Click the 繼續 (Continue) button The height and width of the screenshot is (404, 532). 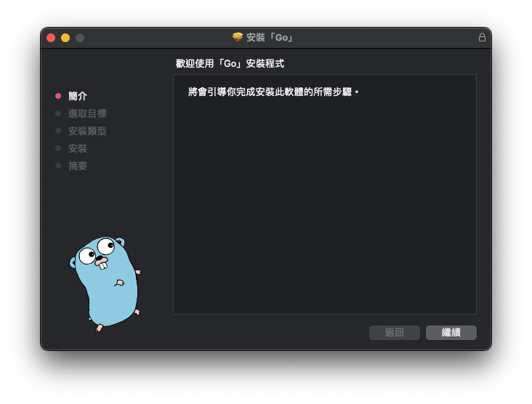point(451,332)
